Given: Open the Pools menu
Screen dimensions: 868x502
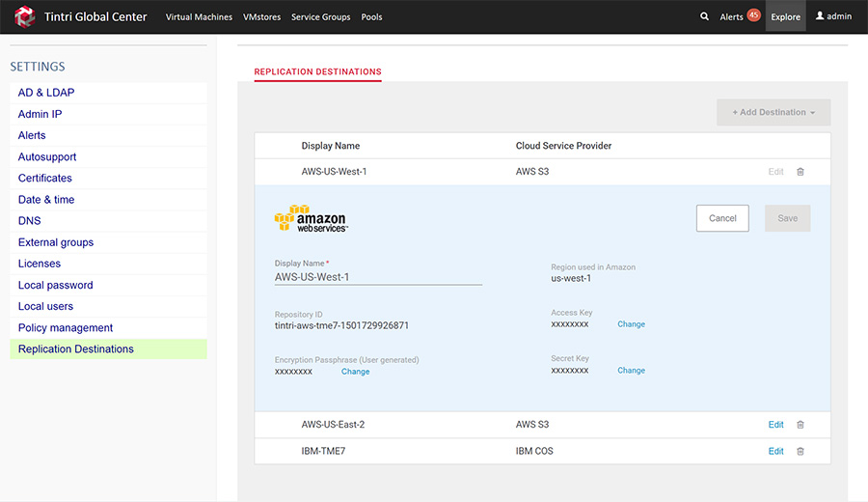Looking at the screenshot, I should [x=371, y=17].
